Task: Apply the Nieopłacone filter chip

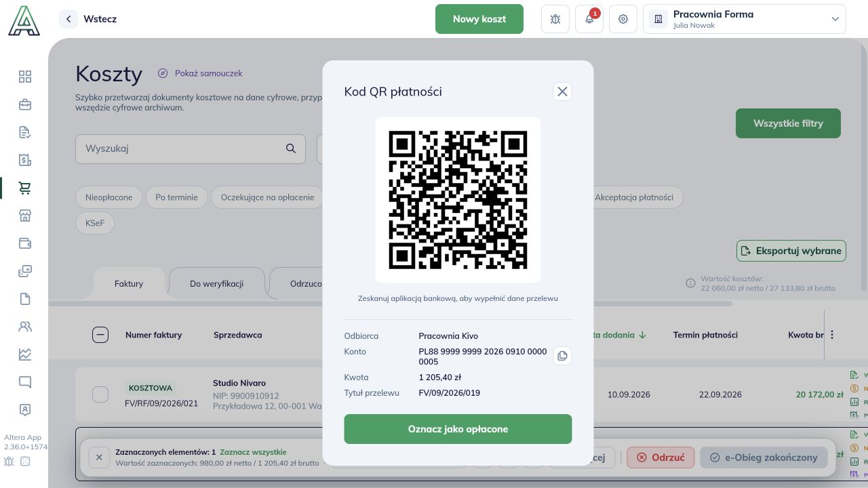Action: pyautogui.click(x=108, y=197)
